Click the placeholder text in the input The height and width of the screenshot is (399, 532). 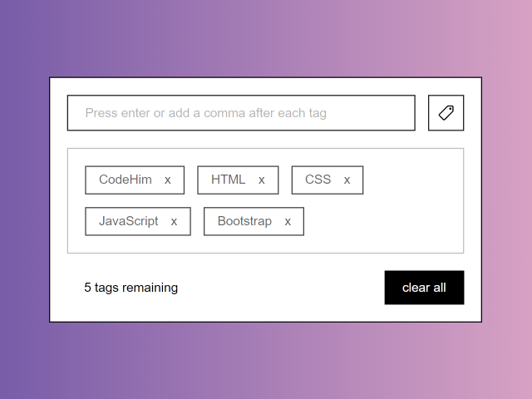(205, 113)
